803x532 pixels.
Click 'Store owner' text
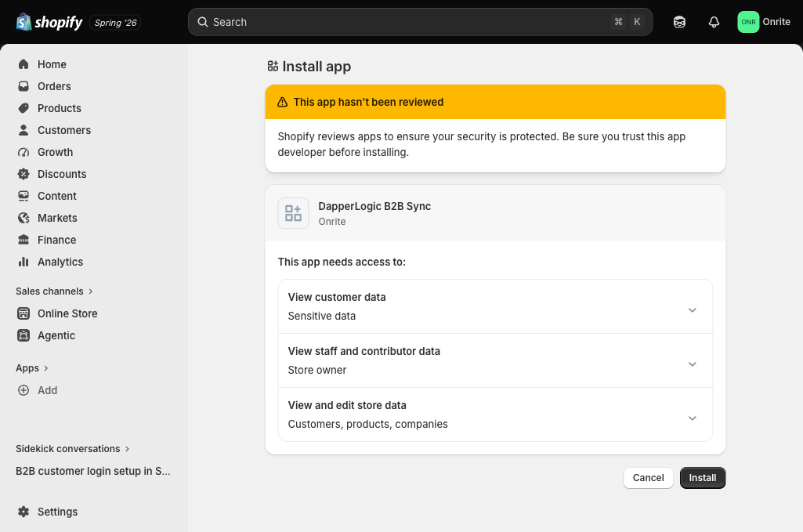(317, 370)
